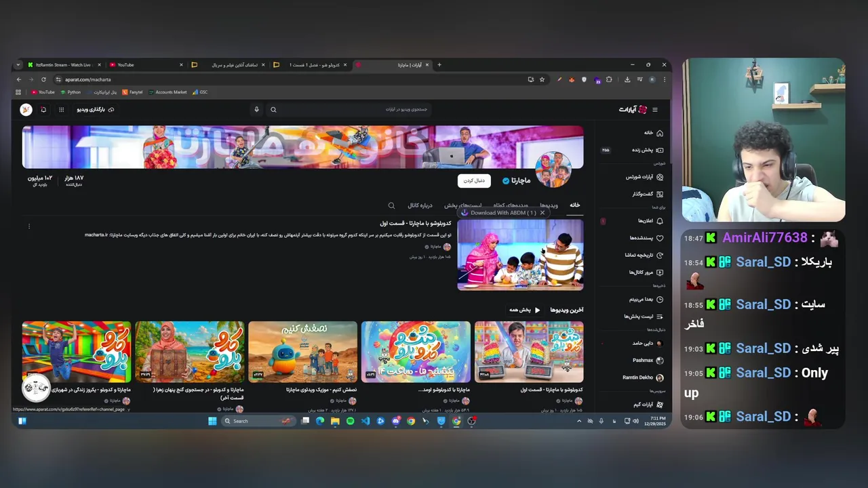This screenshot has height=488, width=868.
Task: Open File Explorer from the taskbar
Action: [335, 421]
